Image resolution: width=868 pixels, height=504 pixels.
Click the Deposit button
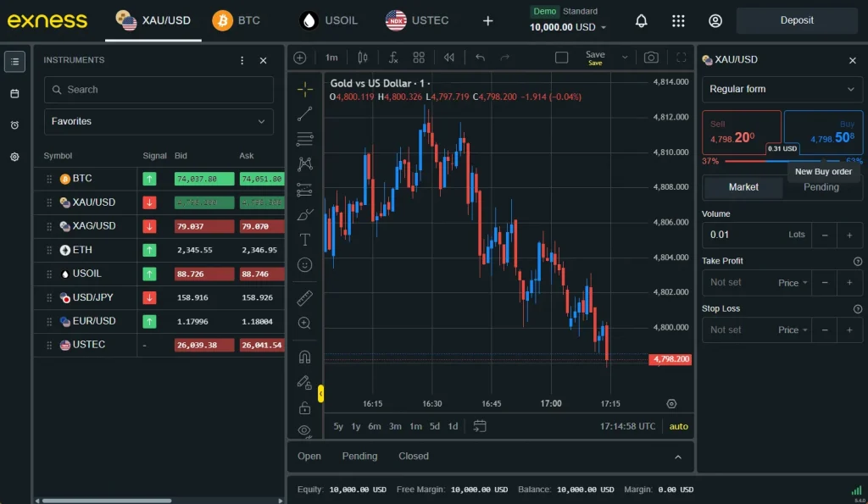tap(797, 20)
